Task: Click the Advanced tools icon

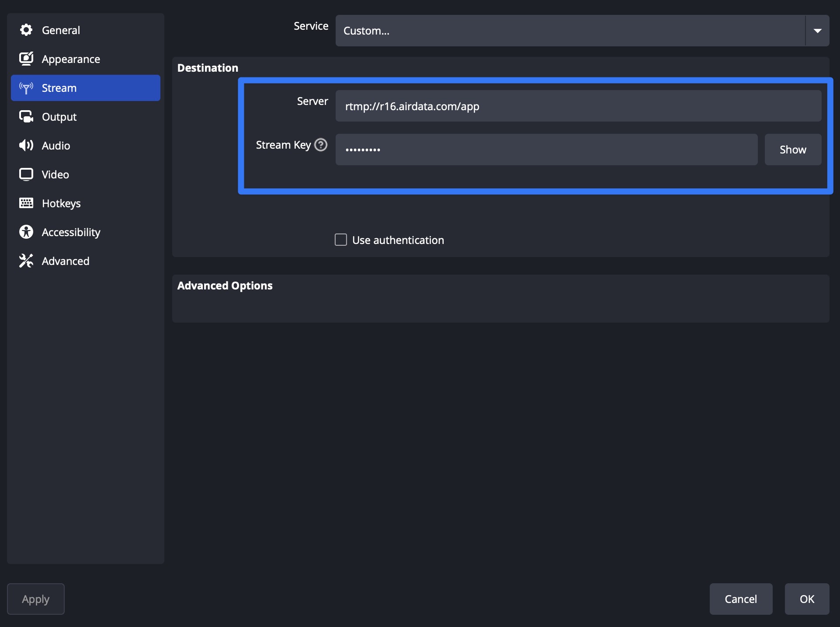Action: [x=26, y=261]
